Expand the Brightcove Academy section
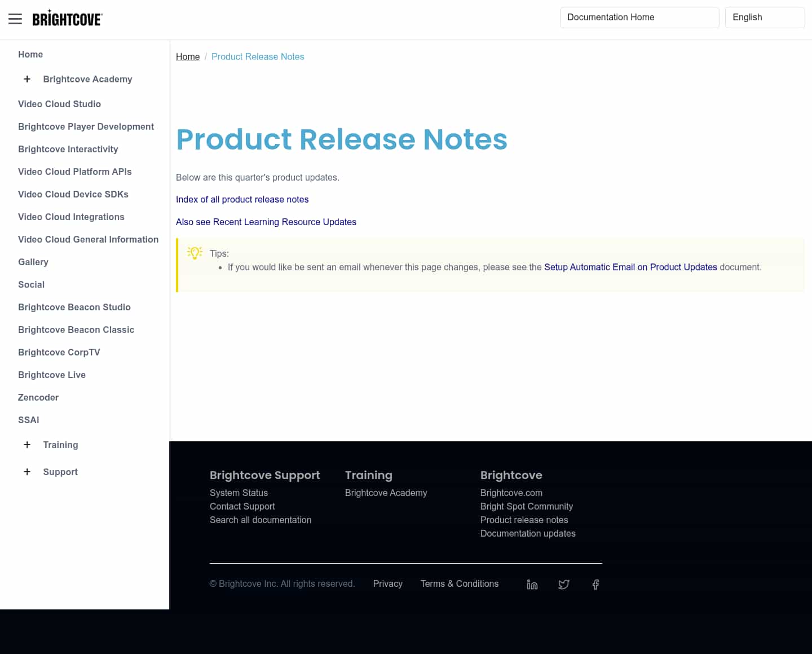The width and height of the screenshot is (812, 654). tap(27, 79)
